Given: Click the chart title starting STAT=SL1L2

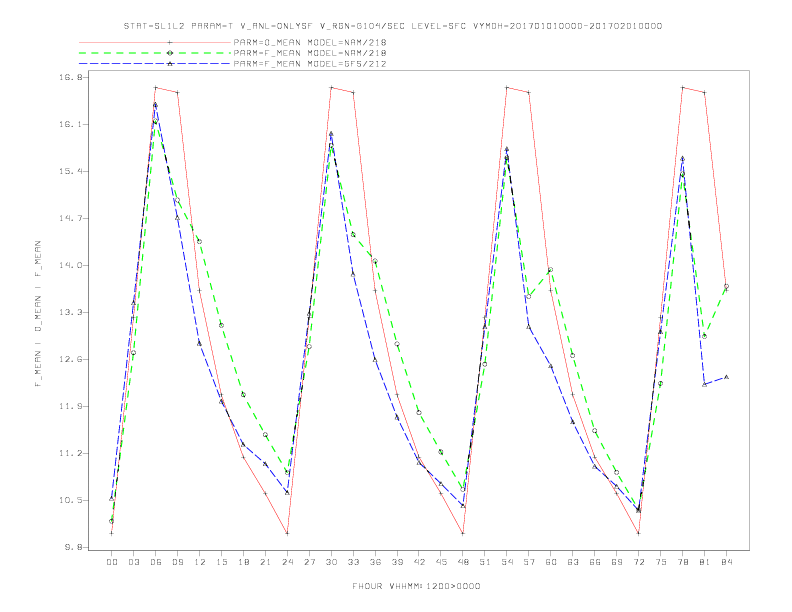Looking at the screenshot, I should [x=393, y=26].
